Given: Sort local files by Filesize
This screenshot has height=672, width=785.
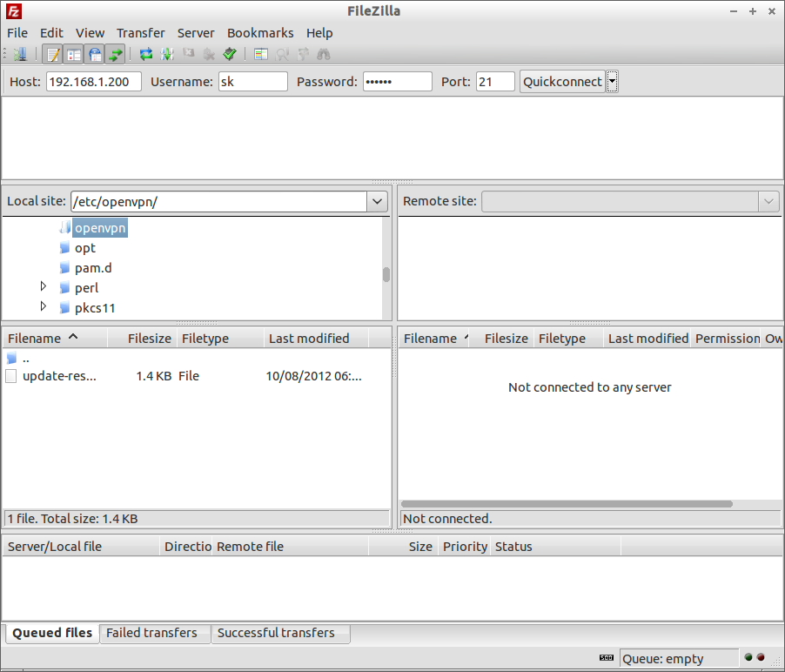Looking at the screenshot, I should [x=142, y=339].
